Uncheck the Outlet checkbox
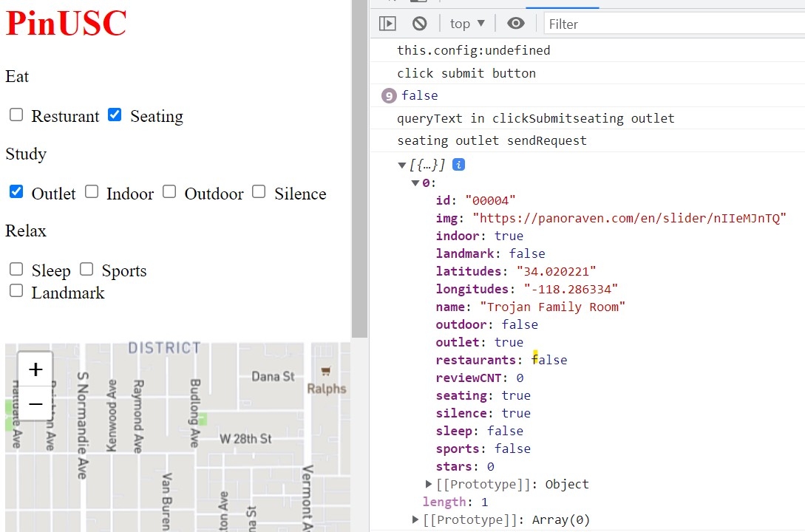The width and height of the screenshot is (805, 532). 16,191
